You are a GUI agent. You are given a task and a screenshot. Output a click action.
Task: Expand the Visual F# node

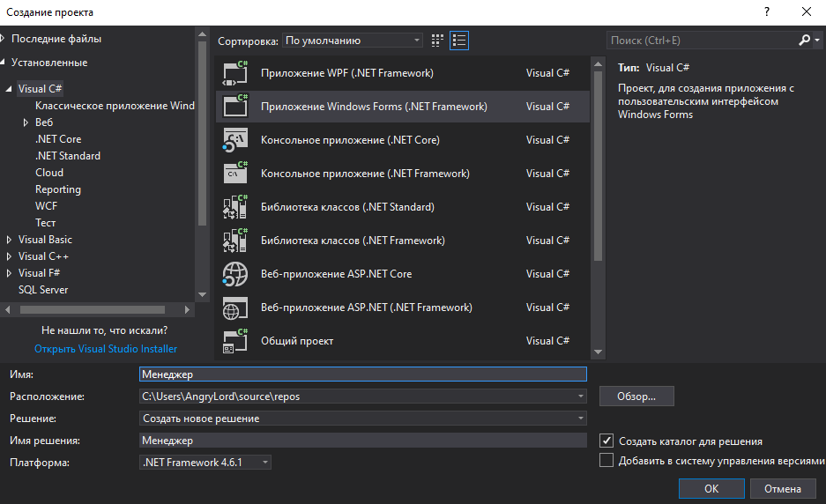[x=9, y=273]
